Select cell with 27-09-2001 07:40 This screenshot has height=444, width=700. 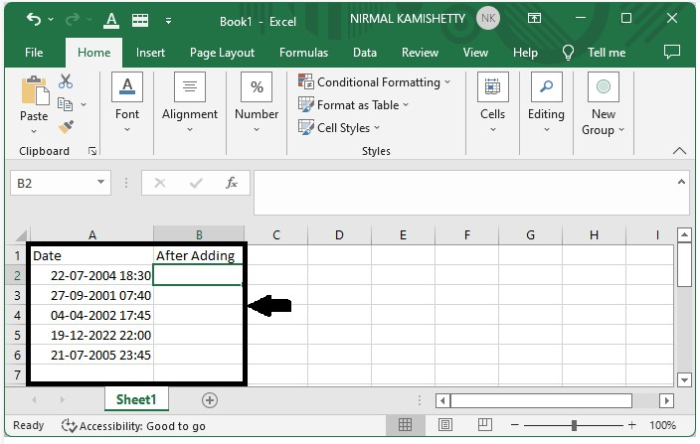click(x=92, y=295)
